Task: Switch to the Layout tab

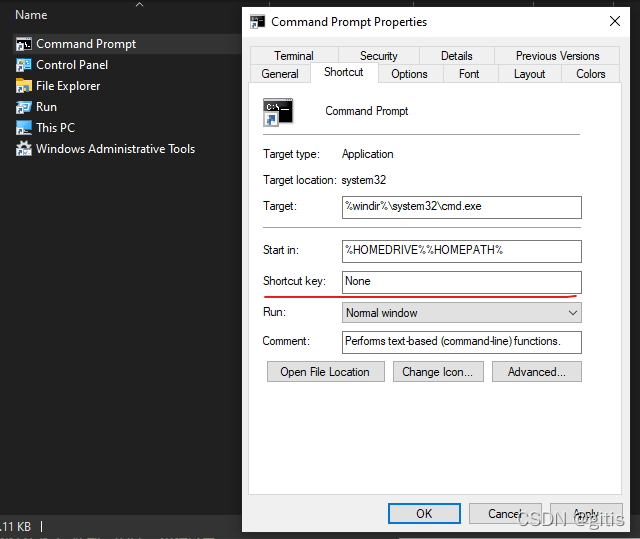Action: [x=529, y=74]
